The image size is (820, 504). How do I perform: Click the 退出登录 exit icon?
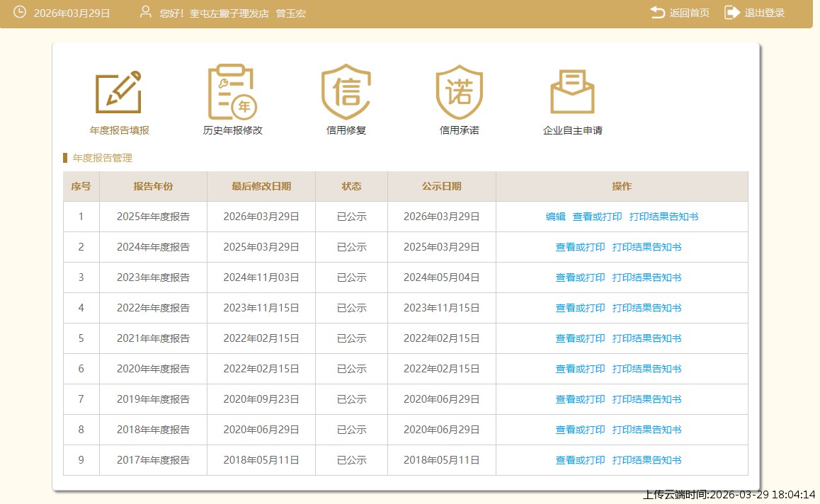[x=732, y=13]
